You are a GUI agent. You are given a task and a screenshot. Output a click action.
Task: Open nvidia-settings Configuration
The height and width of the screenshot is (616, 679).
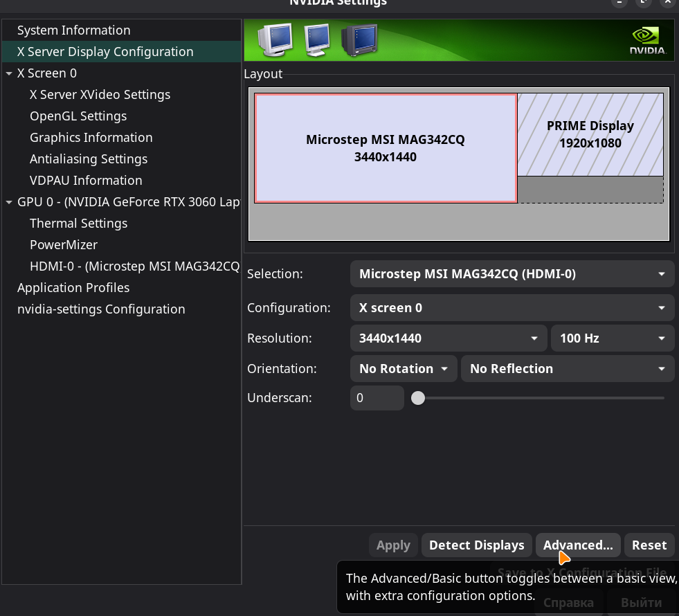tap(101, 309)
